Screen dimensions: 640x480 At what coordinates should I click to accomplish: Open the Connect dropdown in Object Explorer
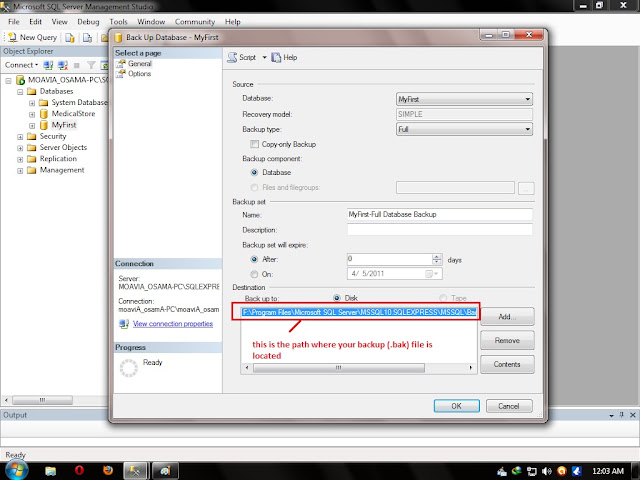point(21,65)
